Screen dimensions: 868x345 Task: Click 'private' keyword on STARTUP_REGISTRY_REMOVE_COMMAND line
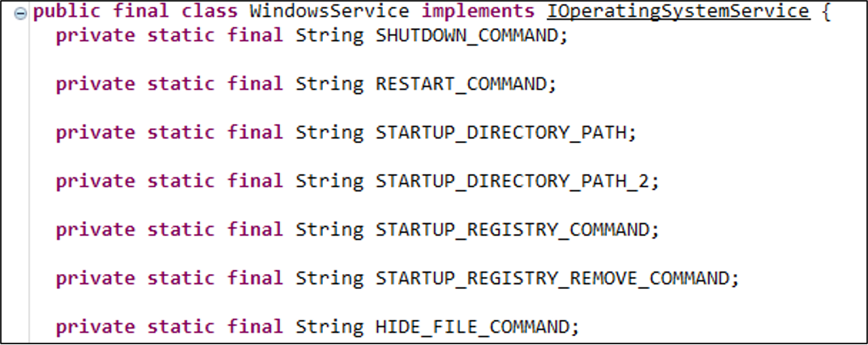(x=95, y=278)
